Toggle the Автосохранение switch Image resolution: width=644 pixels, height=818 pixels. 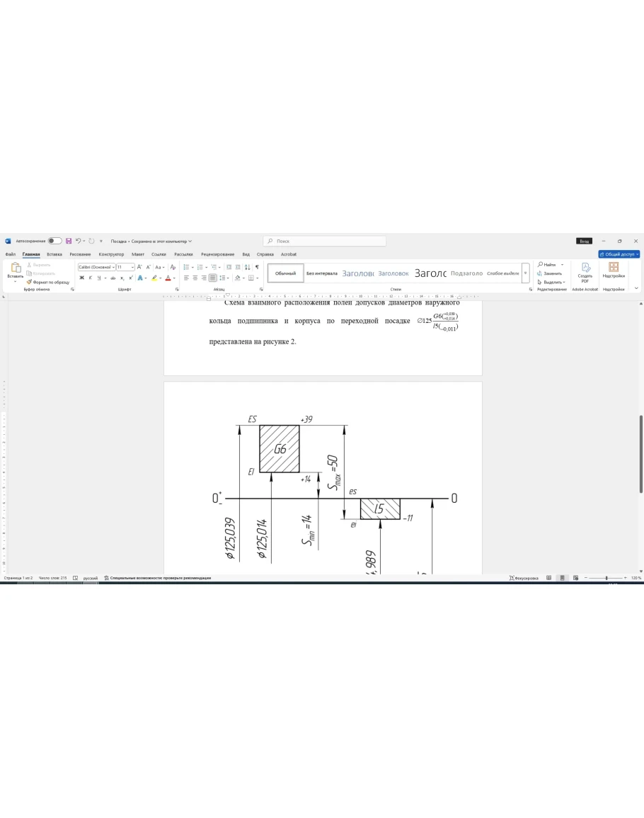tap(54, 241)
